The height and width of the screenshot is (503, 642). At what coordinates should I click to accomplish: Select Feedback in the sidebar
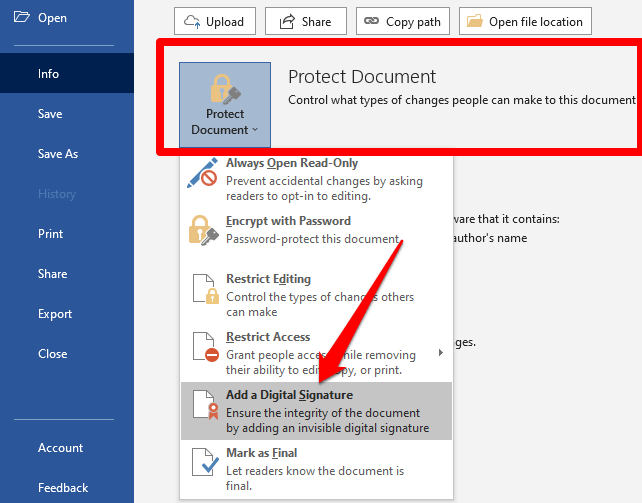pos(63,488)
